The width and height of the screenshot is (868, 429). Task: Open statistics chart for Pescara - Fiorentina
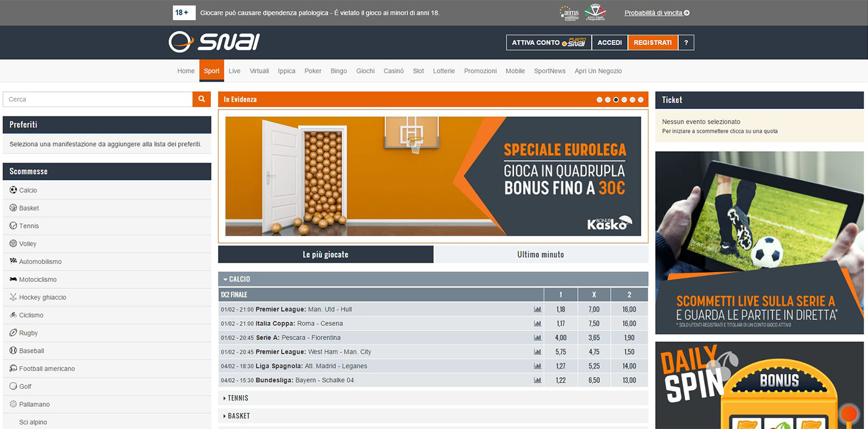(538, 338)
